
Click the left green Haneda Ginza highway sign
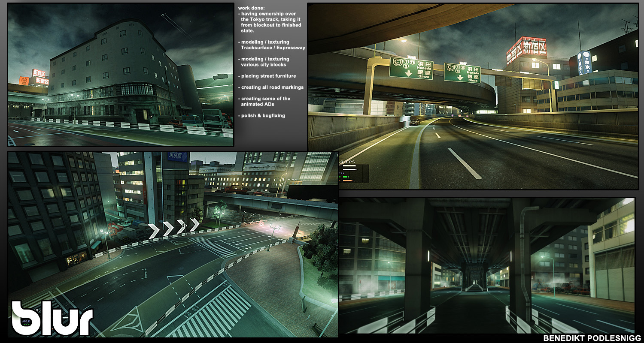[x=411, y=69]
